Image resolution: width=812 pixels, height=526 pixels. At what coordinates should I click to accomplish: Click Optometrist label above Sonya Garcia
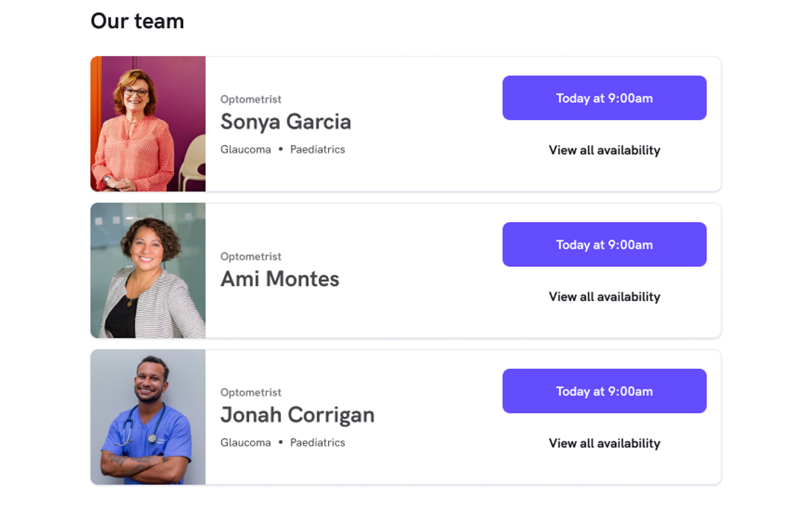pos(251,99)
